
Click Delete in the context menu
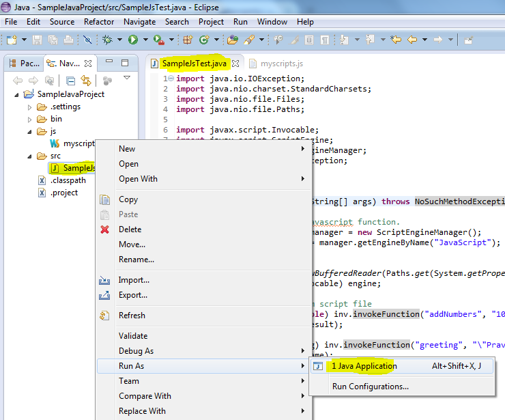(130, 229)
